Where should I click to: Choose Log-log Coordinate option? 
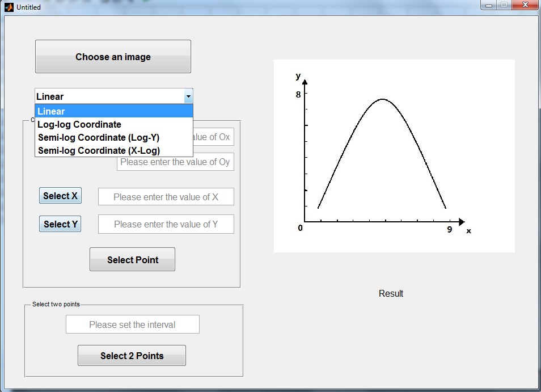tap(113, 124)
